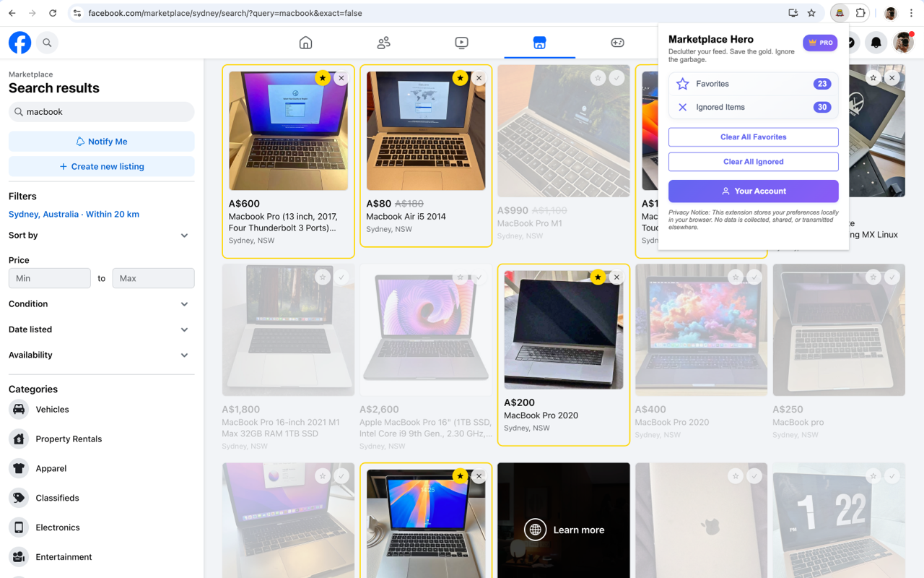
Task: Go to the Facebook Home tab
Action: pyautogui.click(x=305, y=43)
